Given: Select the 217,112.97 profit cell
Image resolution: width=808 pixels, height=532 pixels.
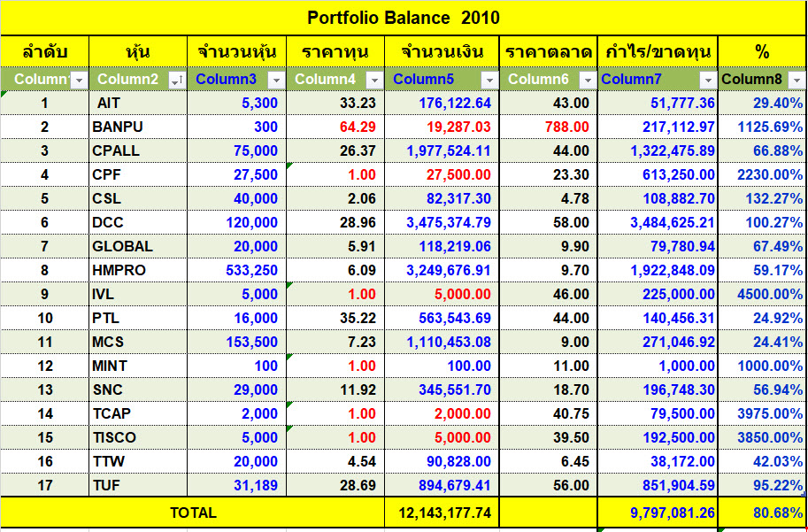Looking at the screenshot, I should [658, 127].
